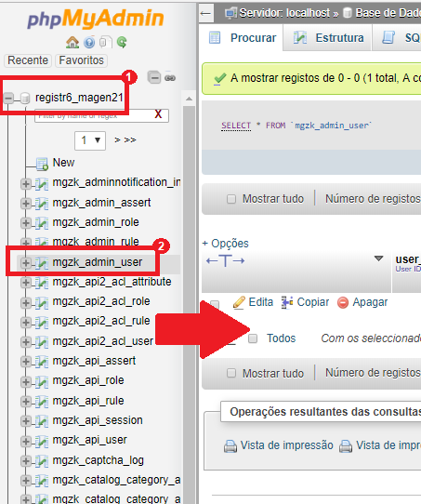
Task: Collapse all with minus icon above tree
Action: (x=154, y=77)
